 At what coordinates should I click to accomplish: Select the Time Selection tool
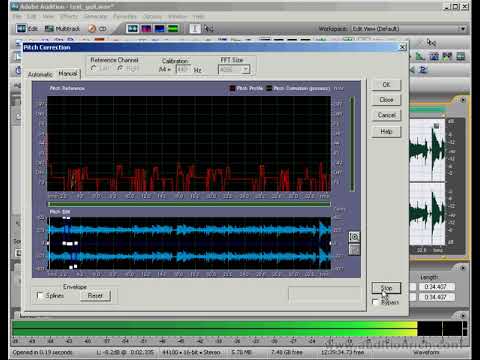click(x=195, y=29)
